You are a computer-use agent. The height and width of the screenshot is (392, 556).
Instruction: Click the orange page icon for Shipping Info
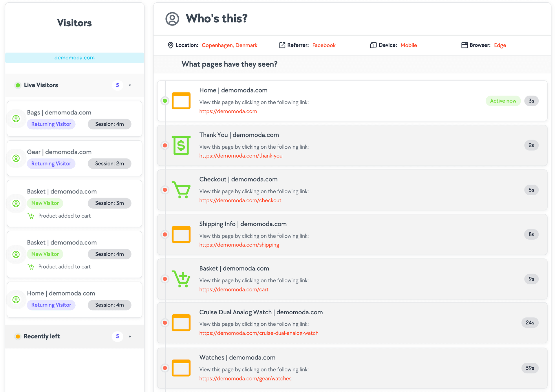181,234
